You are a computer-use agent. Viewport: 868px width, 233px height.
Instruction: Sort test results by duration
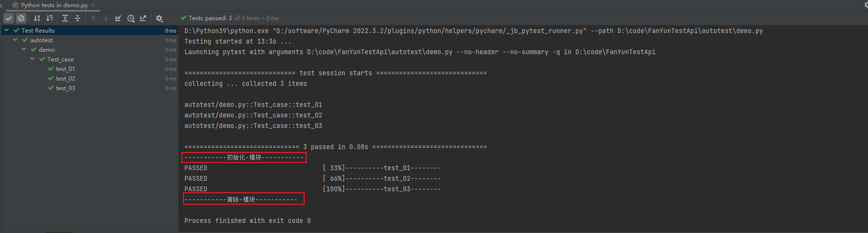click(49, 18)
